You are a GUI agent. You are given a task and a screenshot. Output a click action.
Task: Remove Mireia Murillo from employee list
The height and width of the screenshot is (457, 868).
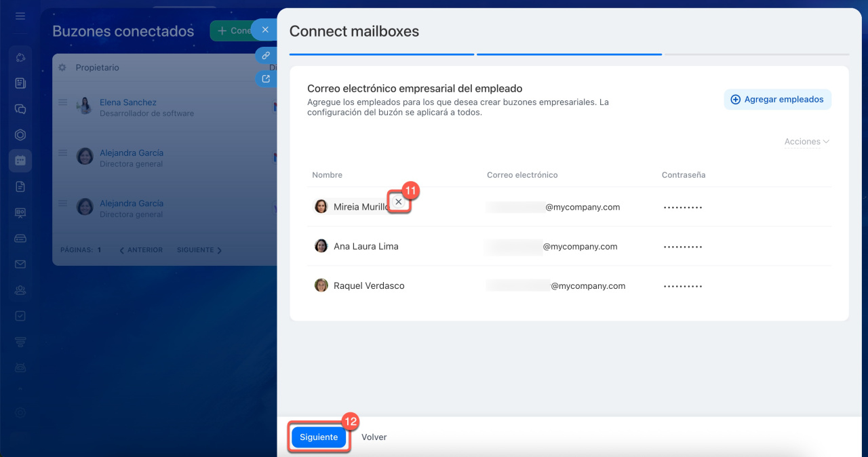coord(399,202)
